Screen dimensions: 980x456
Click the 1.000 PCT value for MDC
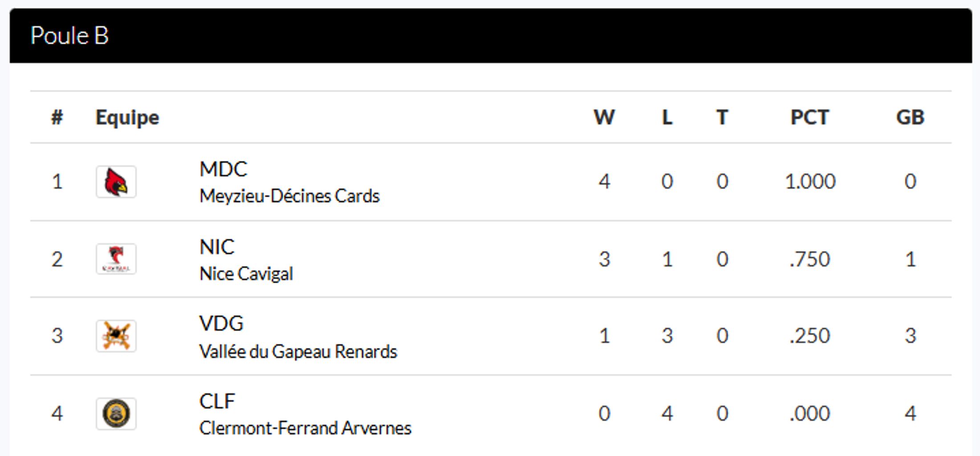tap(810, 182)
